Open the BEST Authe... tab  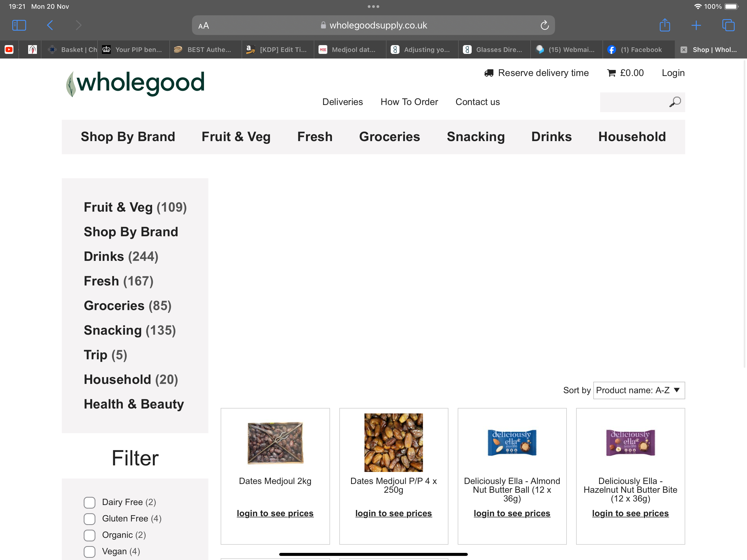click(206, 50)
